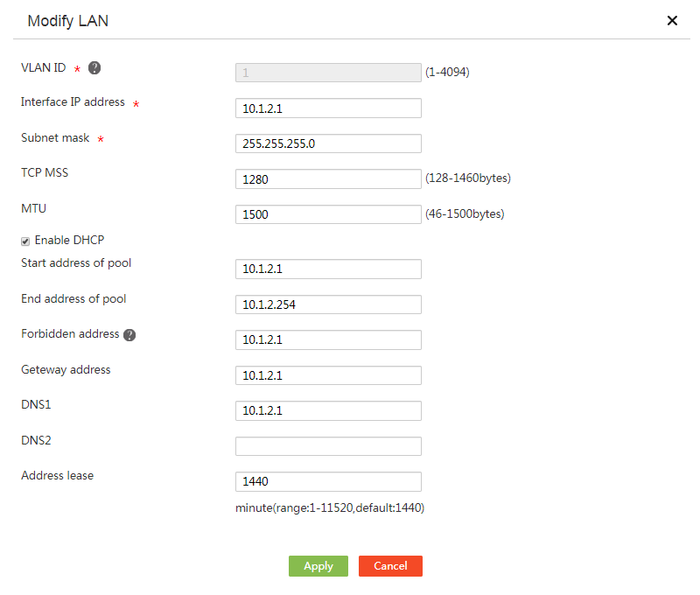Click the 'Interface IP address' label

(73, 102)
